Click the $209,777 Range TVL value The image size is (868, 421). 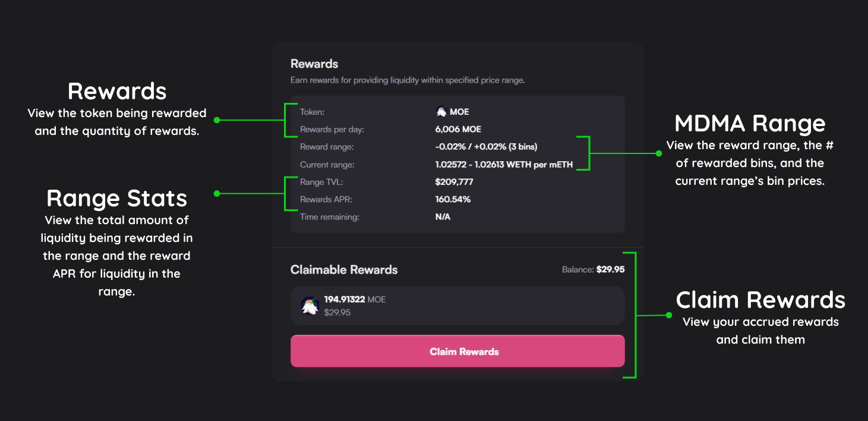coord(454,182)
